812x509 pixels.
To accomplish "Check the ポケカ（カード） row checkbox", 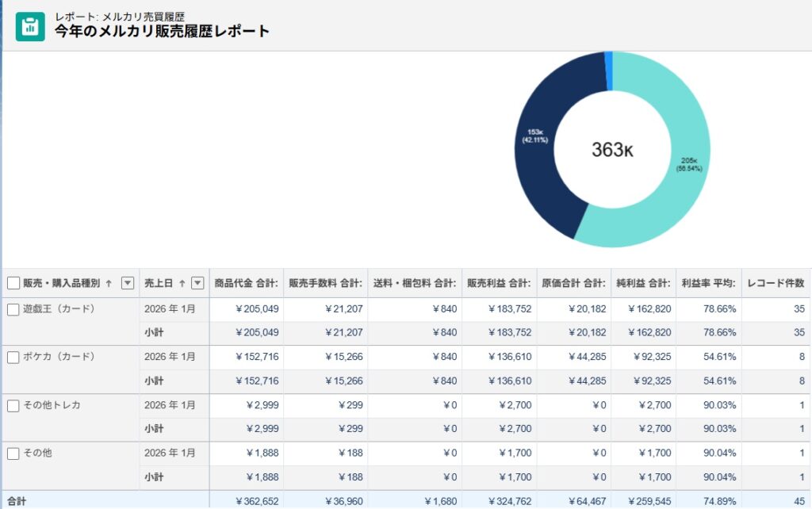I will pos(13,357).
